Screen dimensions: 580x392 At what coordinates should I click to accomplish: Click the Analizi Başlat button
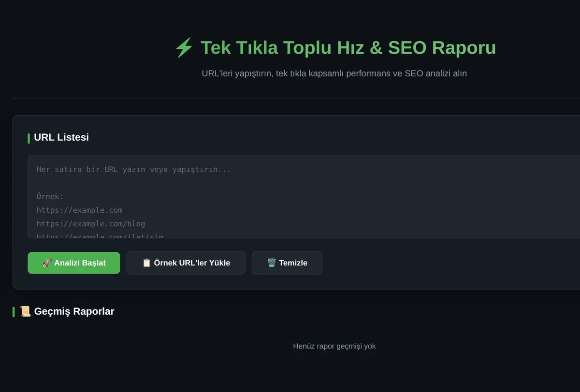(x=74, y=263)
